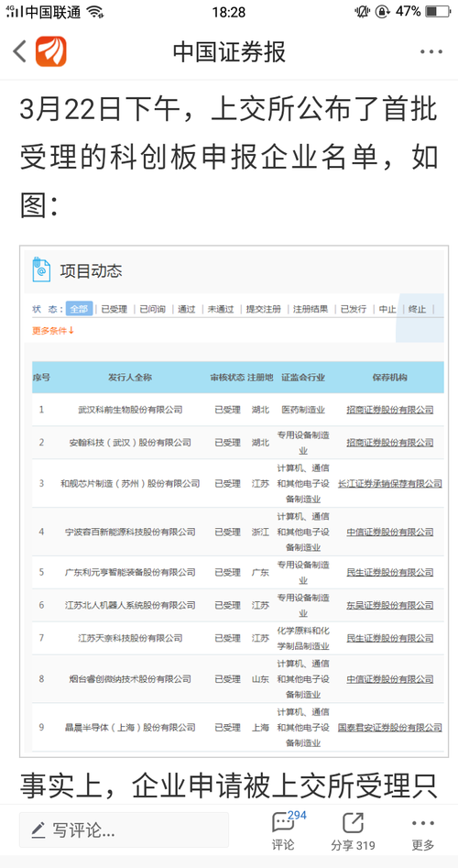Click 江苏天奈科技股份有限公司 text
Screen dimensions: 458x868
(x=130, y=638)
